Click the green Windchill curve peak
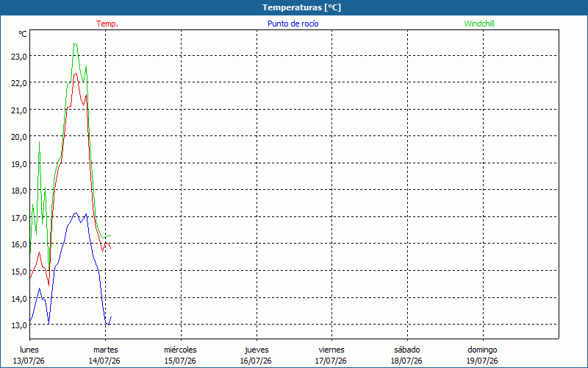Image resolution: width=588 pixels, height=368 pixels. (75, 44)
